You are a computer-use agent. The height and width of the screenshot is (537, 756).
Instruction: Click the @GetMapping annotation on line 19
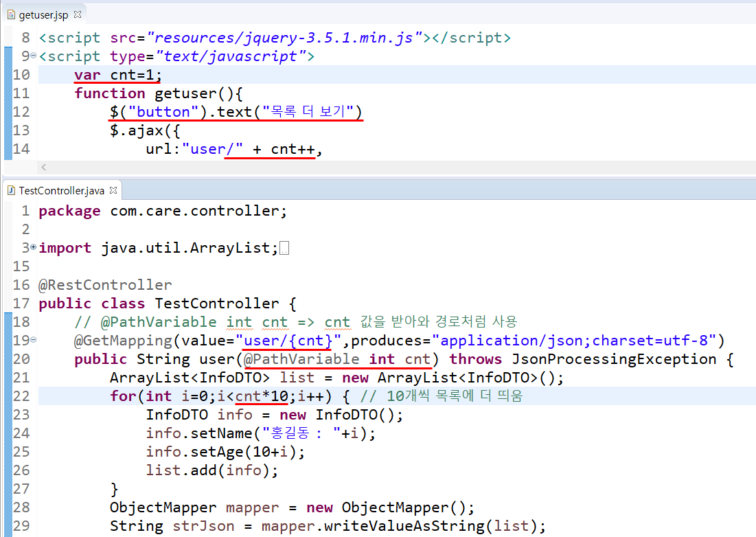coord(123,341)
